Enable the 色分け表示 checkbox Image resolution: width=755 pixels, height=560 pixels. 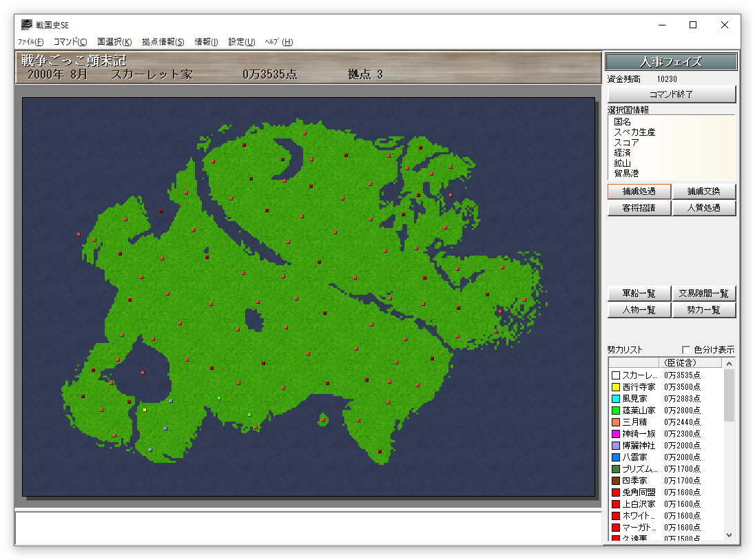(x=686, y=349)
